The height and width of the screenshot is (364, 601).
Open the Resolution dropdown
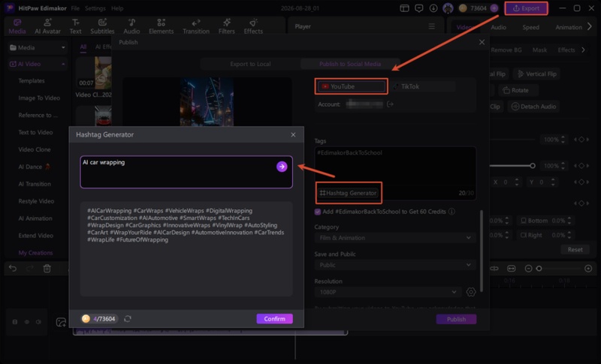(388, 292)
